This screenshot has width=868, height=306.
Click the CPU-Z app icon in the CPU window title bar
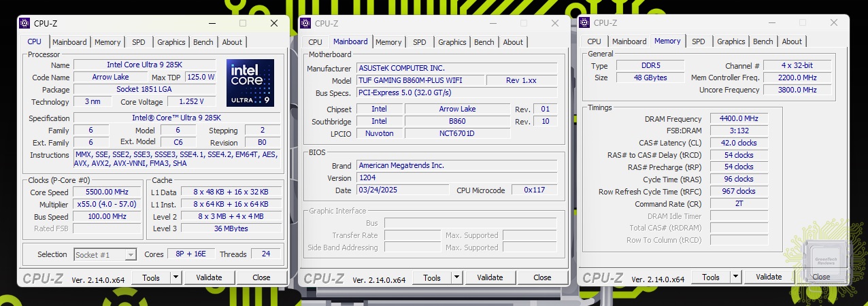25,23
